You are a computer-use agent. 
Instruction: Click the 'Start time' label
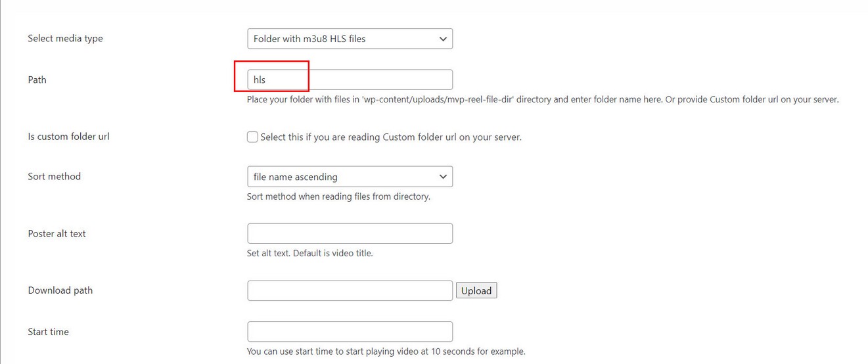coord(48,332)
